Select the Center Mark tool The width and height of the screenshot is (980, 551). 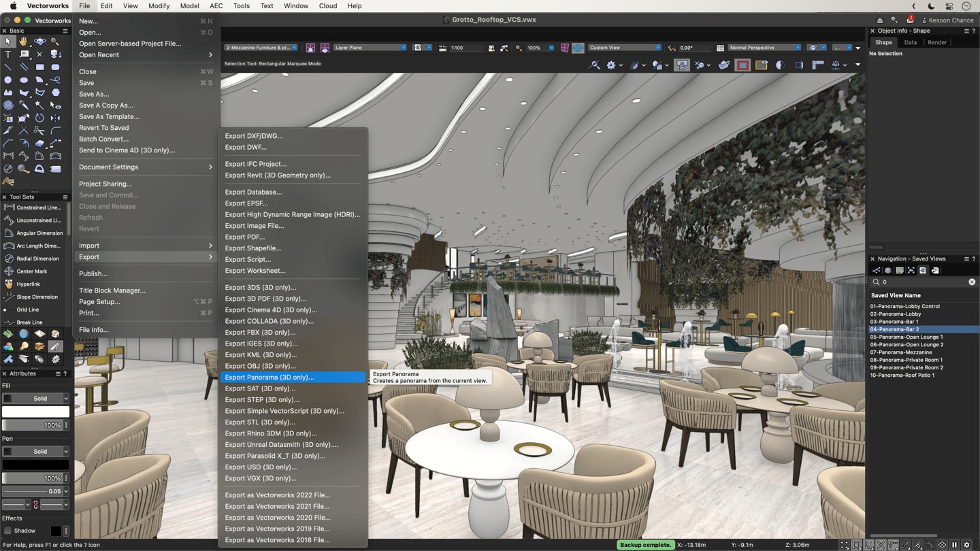[x=31, y=271]
